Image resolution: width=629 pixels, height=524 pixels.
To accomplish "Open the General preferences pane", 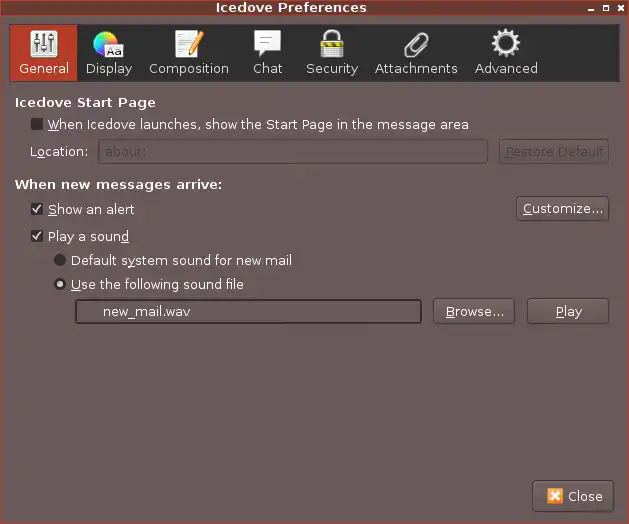I will [x=43, y=53].
